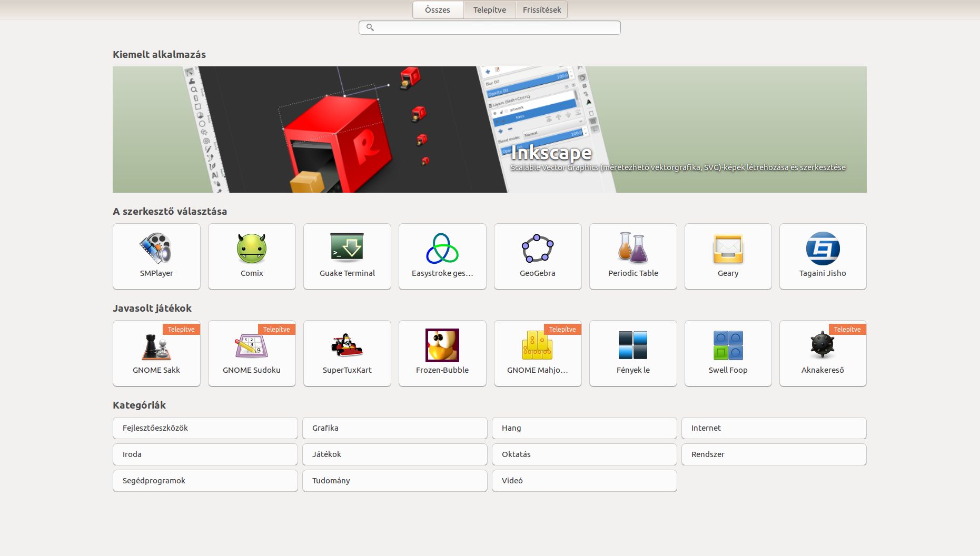The height and width of the screenshot is (556, 980).
Task: Click the Guake Terminal label
Action: [x=347, y=273]
